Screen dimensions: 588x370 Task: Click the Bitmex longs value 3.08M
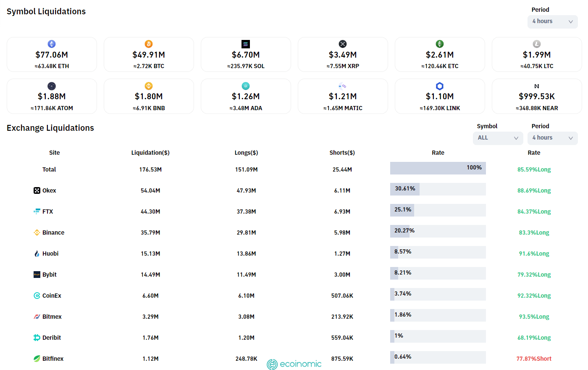point(247,317)
